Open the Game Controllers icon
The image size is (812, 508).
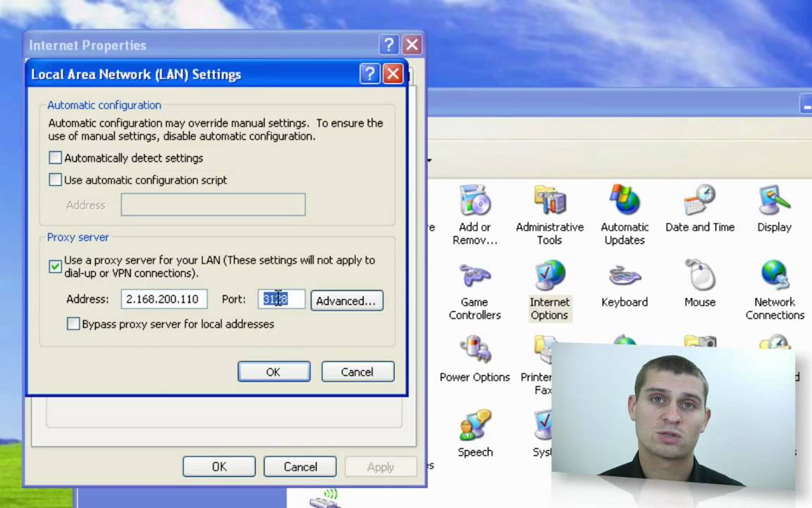tap(475, 290)
